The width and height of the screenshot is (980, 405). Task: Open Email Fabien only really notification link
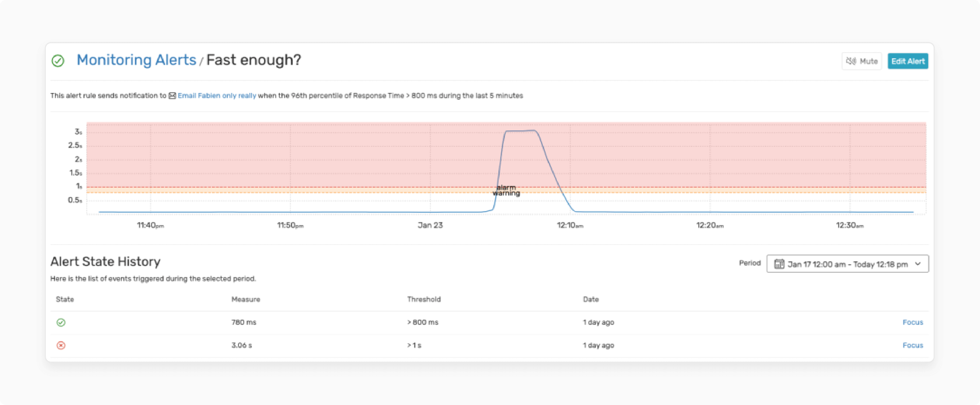(x=217, y=95)
